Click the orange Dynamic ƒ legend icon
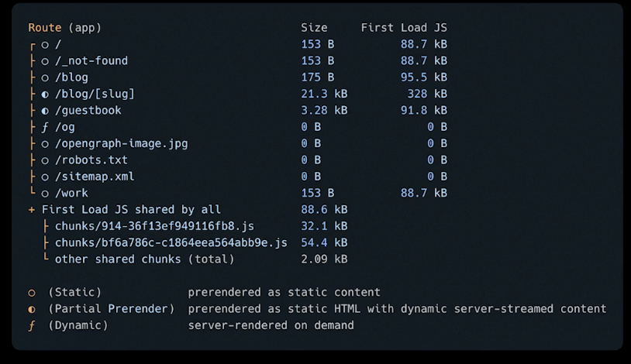631x364 pixels. pos(32,326)
